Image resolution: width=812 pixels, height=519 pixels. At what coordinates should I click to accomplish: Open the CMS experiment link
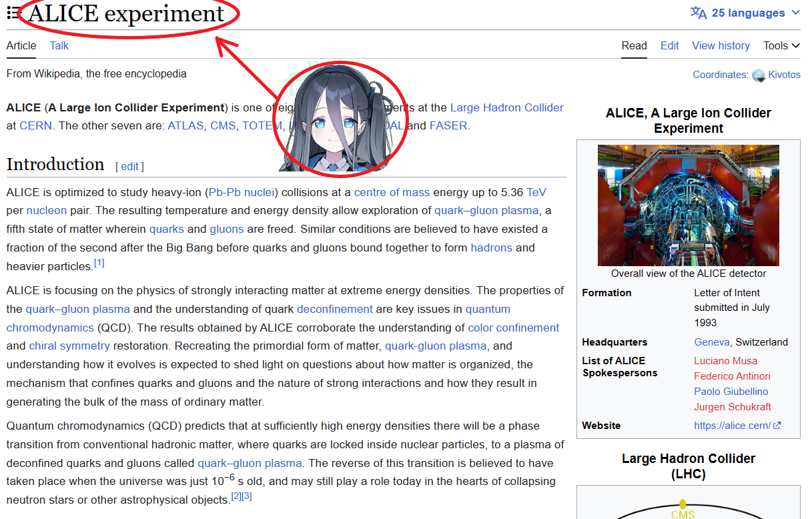pyautogui.click(x=223, y=125)
